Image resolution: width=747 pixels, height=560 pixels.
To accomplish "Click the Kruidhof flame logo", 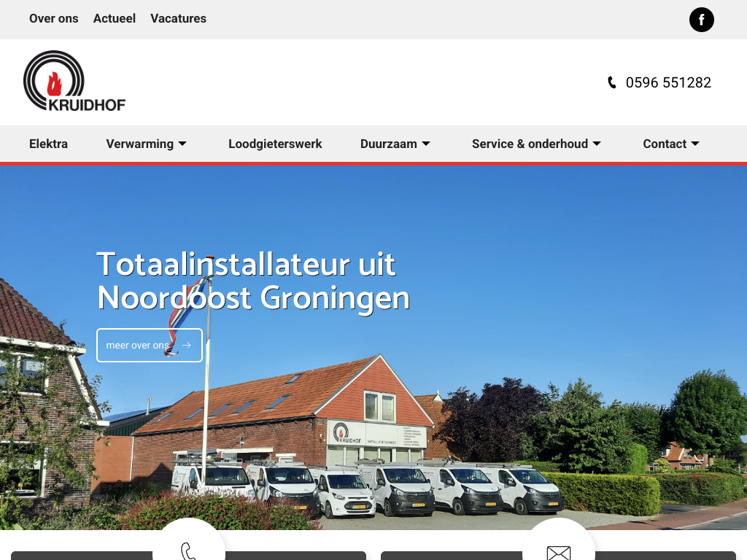I will 74,82.
